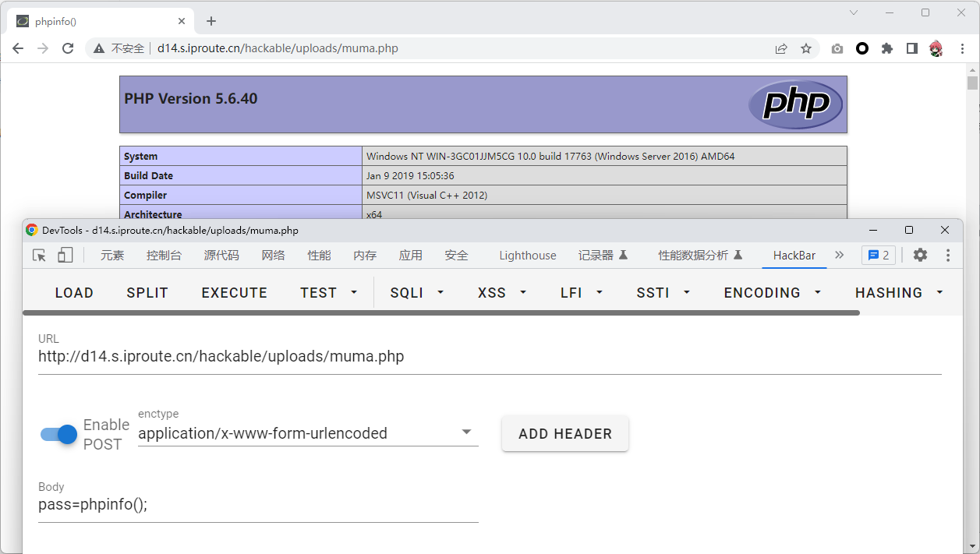The height and width of the screenshot is (554, 980).
Task: Disable the Enable POST toggle
Action: [59, 434]
